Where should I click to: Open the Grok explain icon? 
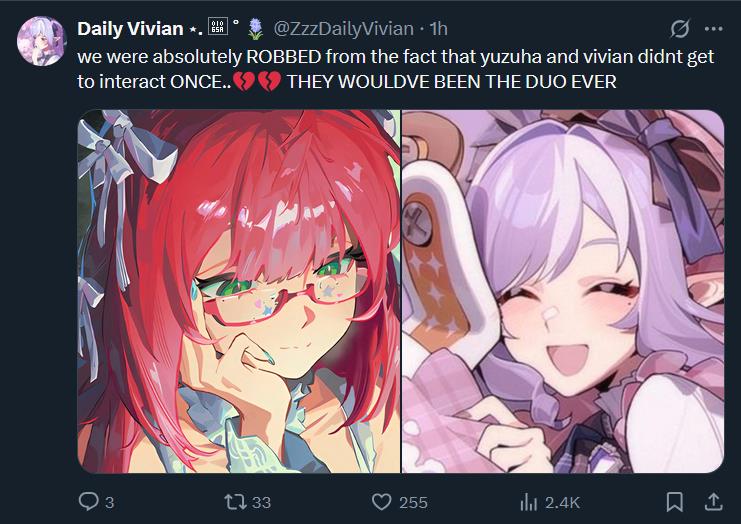click(x=680, y=29)
